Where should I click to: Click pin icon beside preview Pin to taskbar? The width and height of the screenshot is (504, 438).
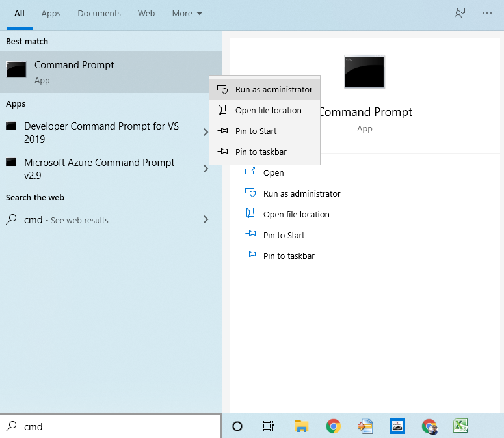[250, 254]
